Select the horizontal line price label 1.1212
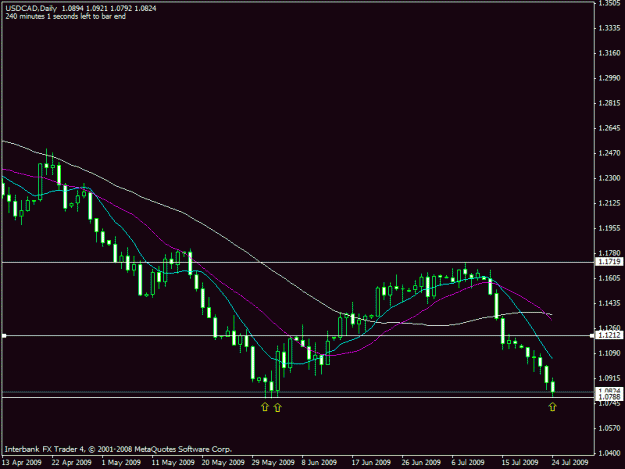This screenshot has width=625, height=469. 609,336
